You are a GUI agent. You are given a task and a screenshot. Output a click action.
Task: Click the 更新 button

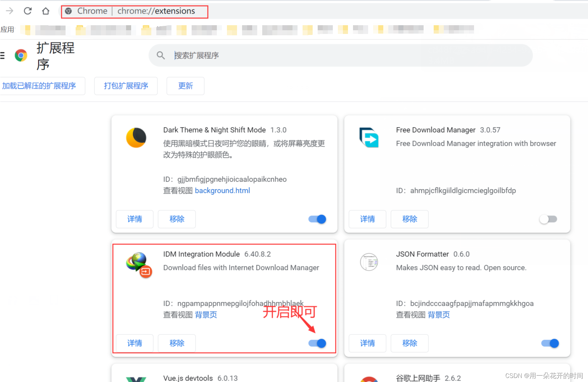(x=185, y=86)
